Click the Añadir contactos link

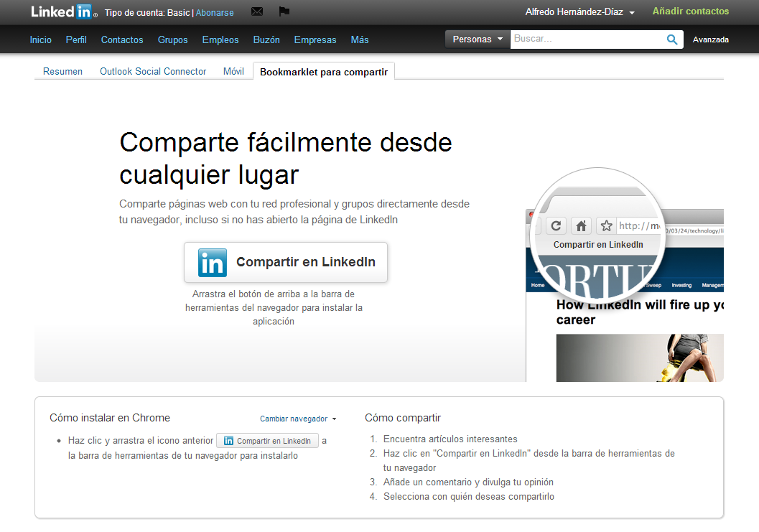tap(690, 11)
